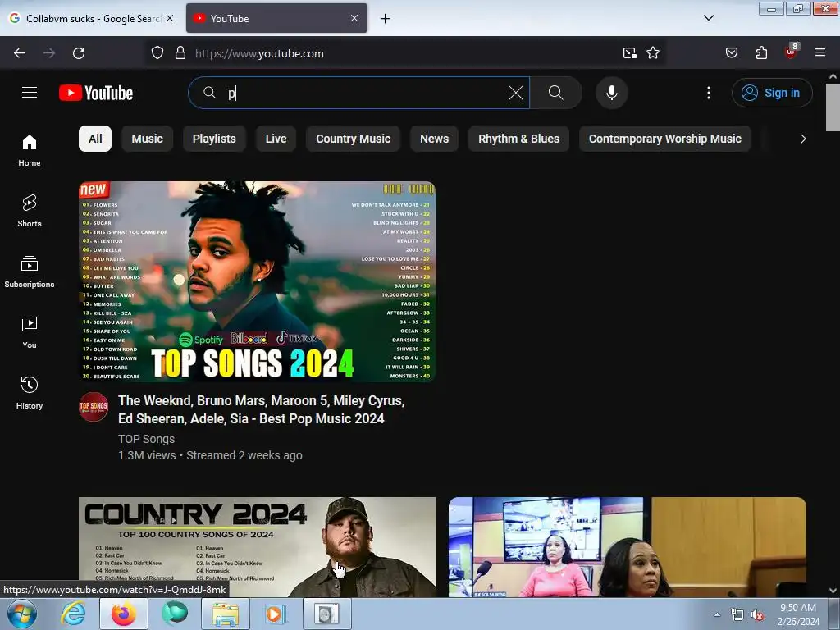
Task: Click the search magnifier button
Action: pos(555,93)
